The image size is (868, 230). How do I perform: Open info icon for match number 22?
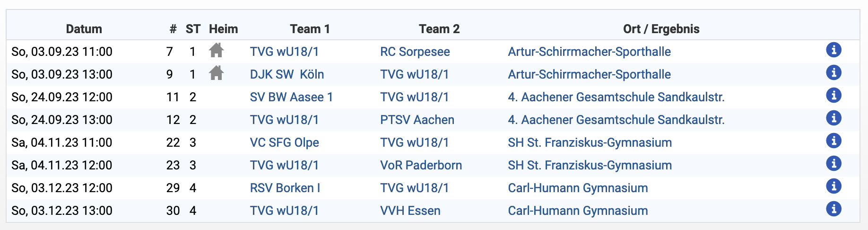(x=833, y=141)
